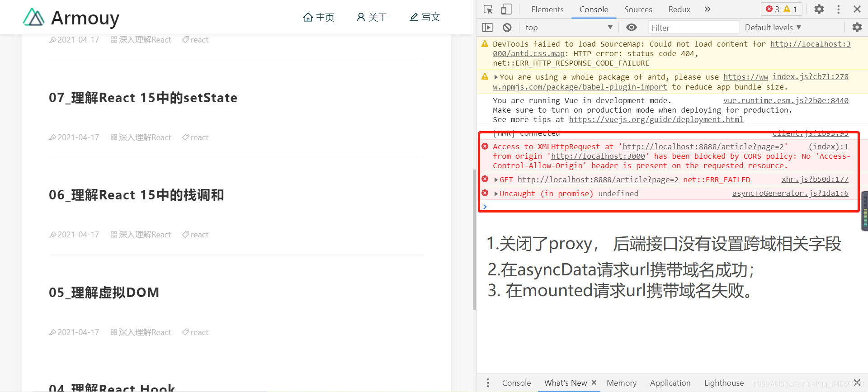
Task: Open the xhr.js?b50d:177 source link
Action: pyautogui.click(x=815, y=179)
